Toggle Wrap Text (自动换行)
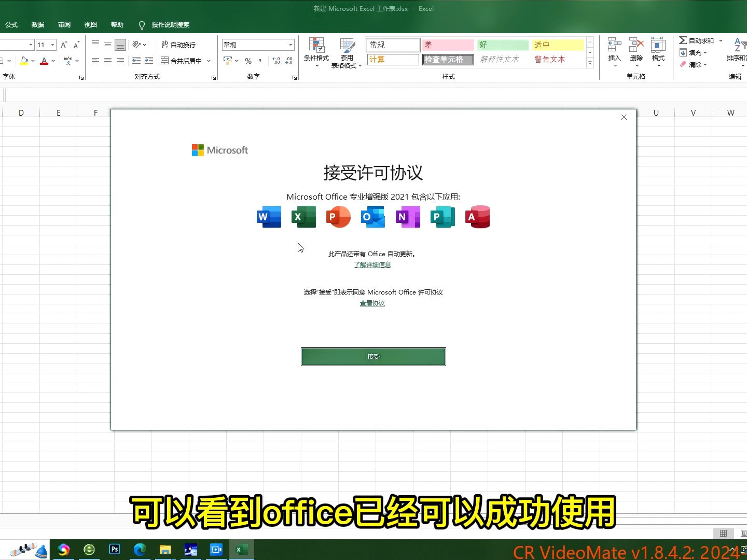The image size is (747, 560). point(178,45)
